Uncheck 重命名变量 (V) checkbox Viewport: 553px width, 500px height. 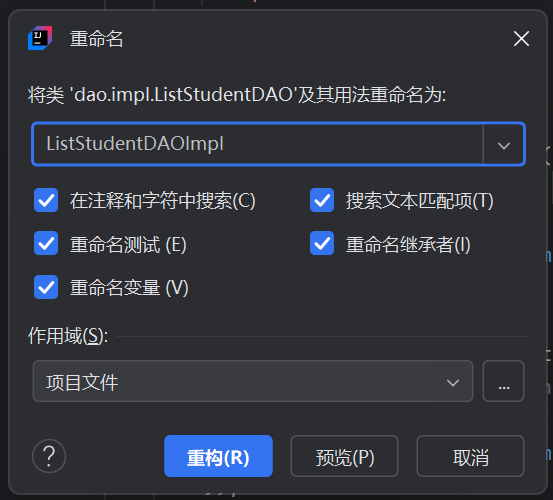click(46, 287)
